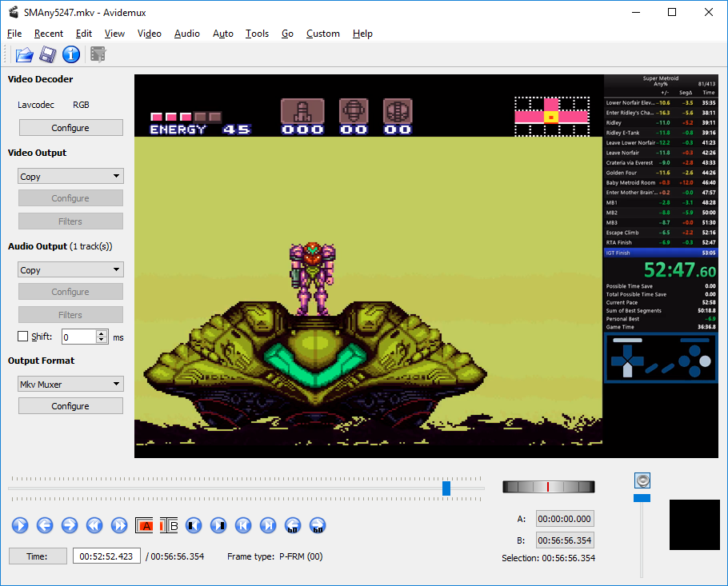Click the timeline position slider handle

pyautogui.click(x=446, y=488)
